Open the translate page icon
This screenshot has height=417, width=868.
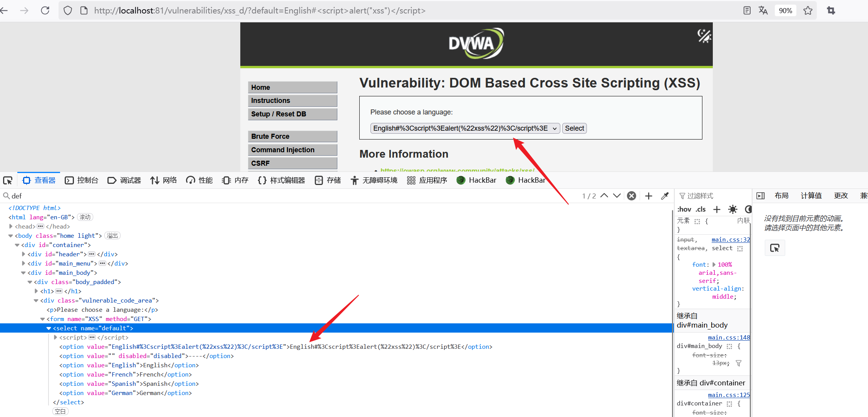click(763, 10)
